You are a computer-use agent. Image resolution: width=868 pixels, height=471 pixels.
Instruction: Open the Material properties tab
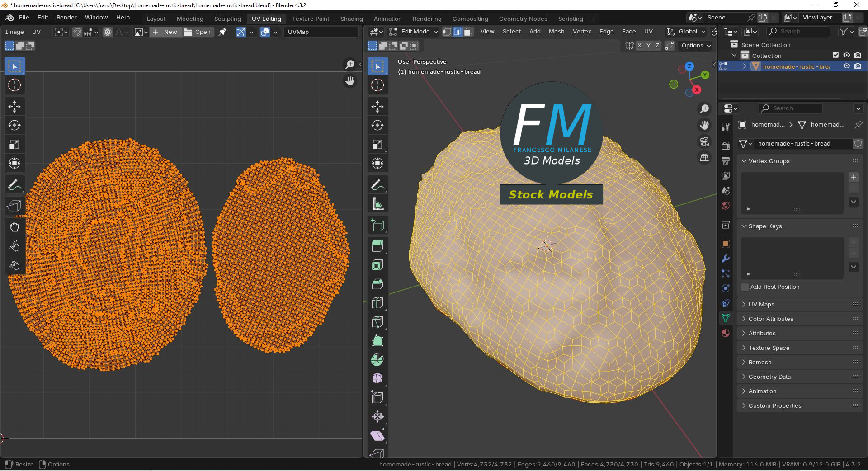[x=726, y=333]
